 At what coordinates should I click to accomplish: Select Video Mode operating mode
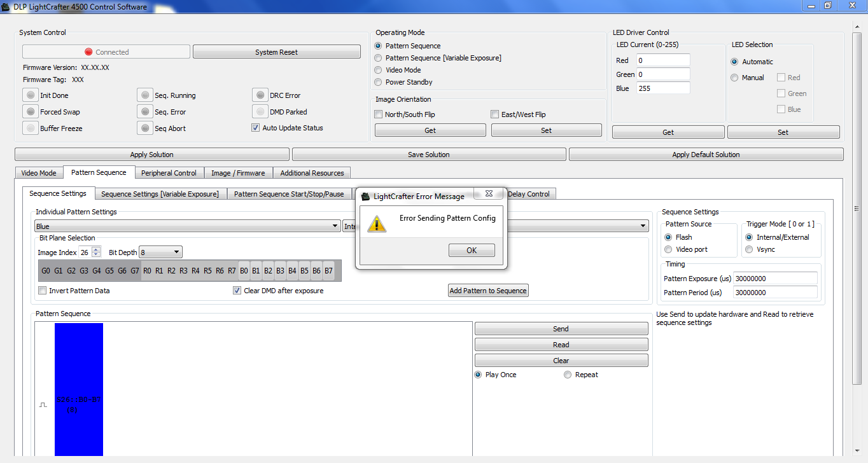point(379,70)
